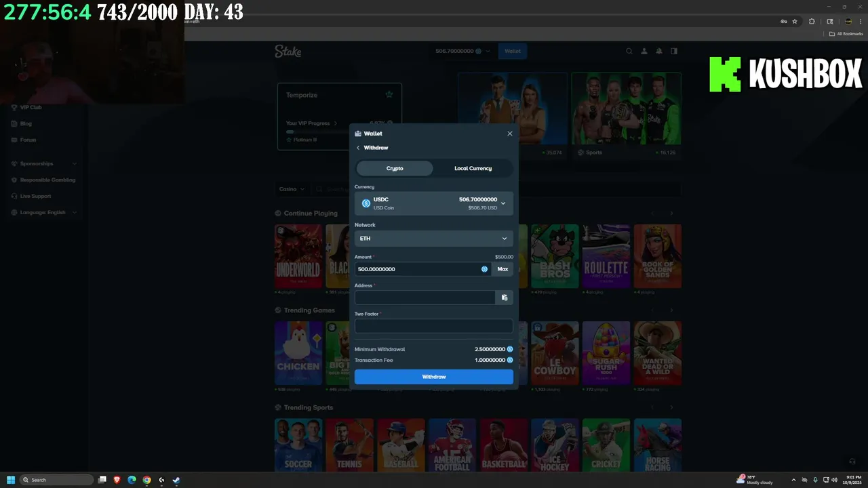Open the Casino filter dropdown

[292, 189]
